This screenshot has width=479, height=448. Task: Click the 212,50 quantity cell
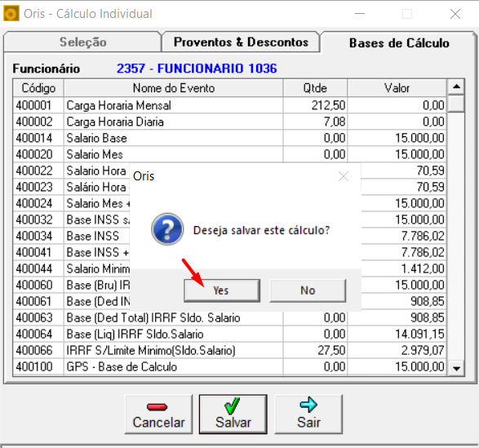(x=315, y=105)
